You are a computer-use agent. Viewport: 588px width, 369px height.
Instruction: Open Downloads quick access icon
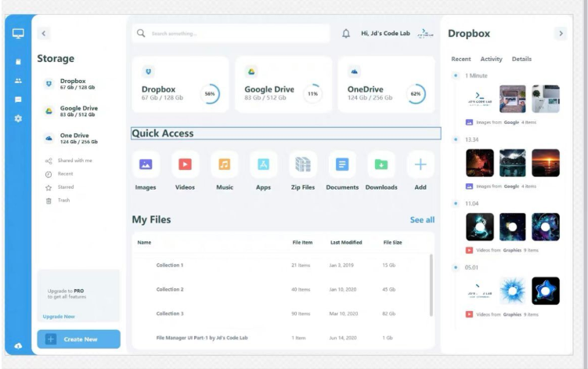[x=381, y=165]
